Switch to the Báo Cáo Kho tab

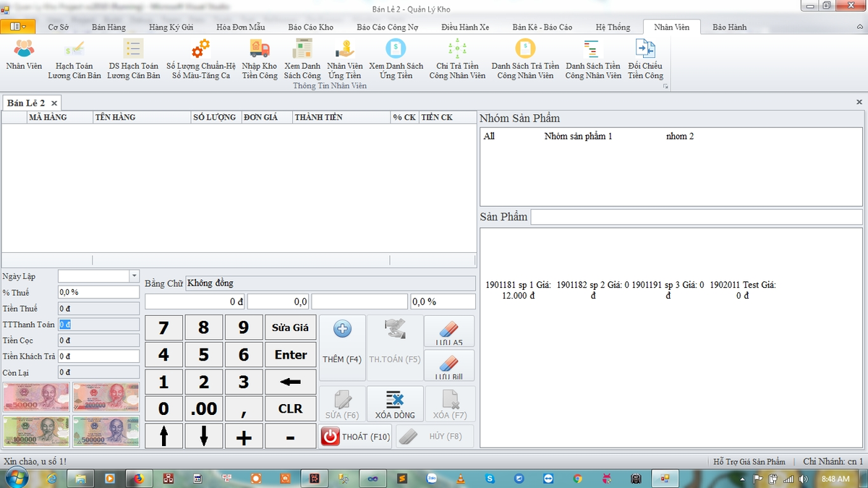coord(310,27)
